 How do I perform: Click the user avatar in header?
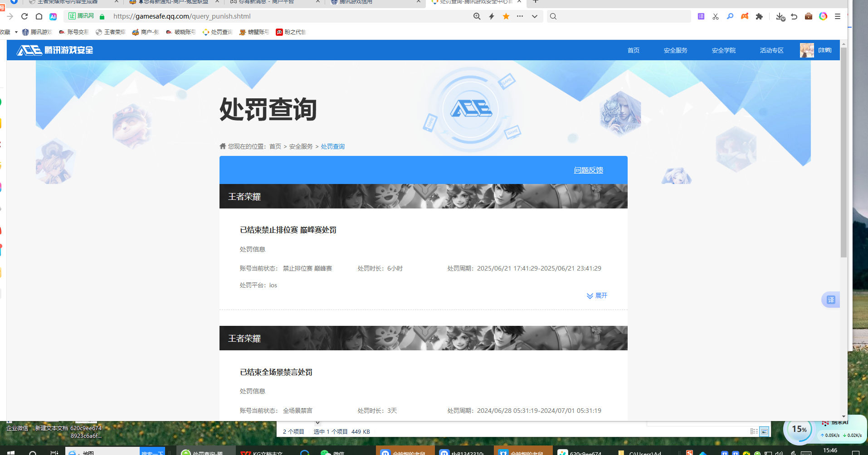(807, 50)
